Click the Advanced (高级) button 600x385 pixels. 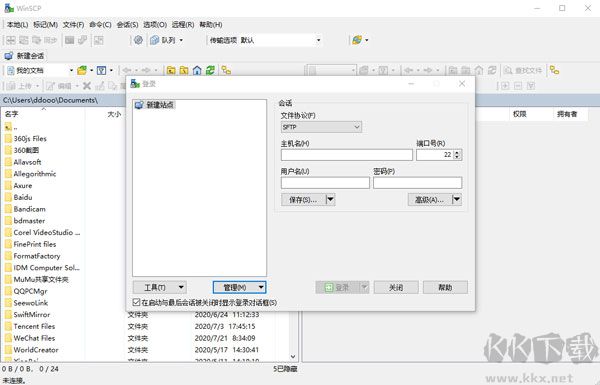(430, 199)
